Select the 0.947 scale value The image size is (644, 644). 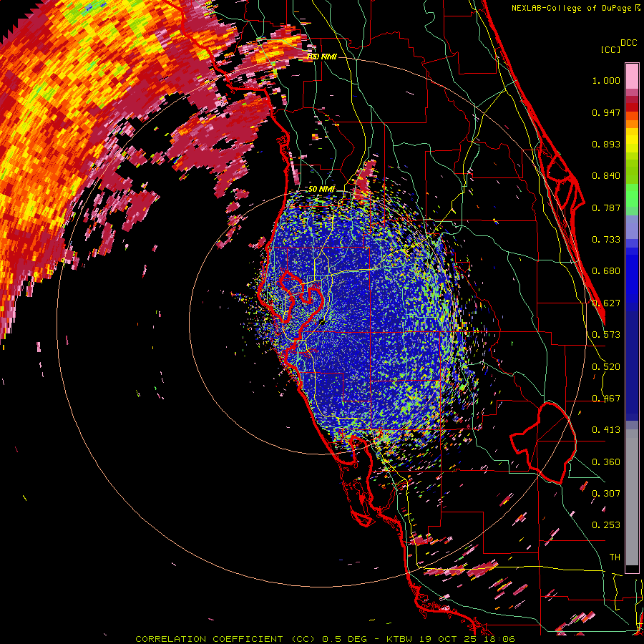pos(606,112)
